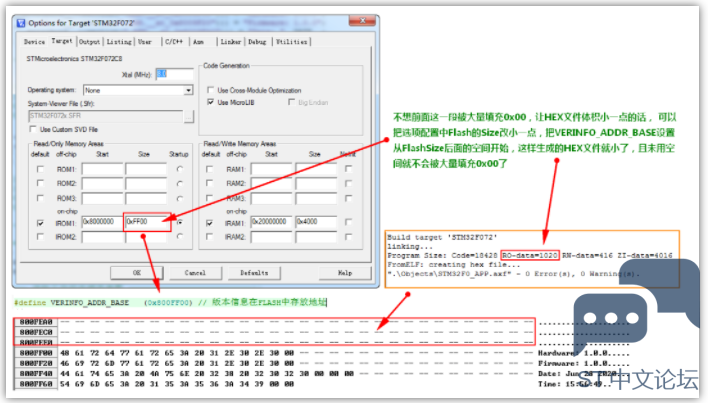
Task: Check the ROM2 default checkbox
Action: click(40, 183)
